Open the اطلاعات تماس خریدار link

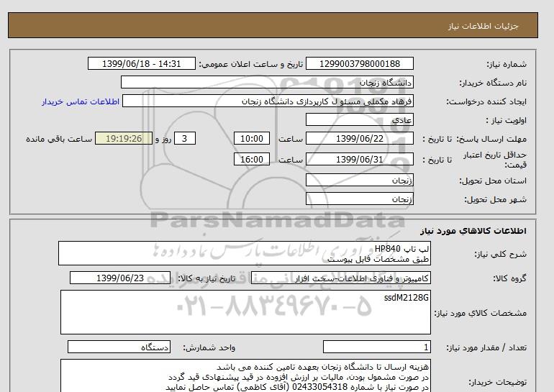[81, 101]
